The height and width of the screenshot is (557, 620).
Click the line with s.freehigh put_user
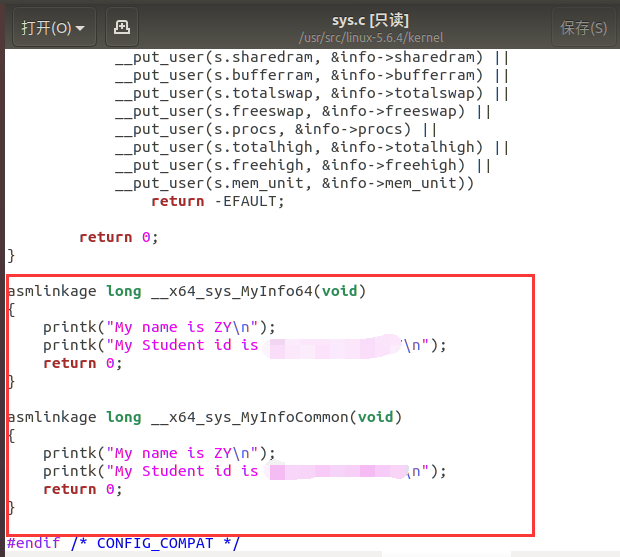coord(303,165)
